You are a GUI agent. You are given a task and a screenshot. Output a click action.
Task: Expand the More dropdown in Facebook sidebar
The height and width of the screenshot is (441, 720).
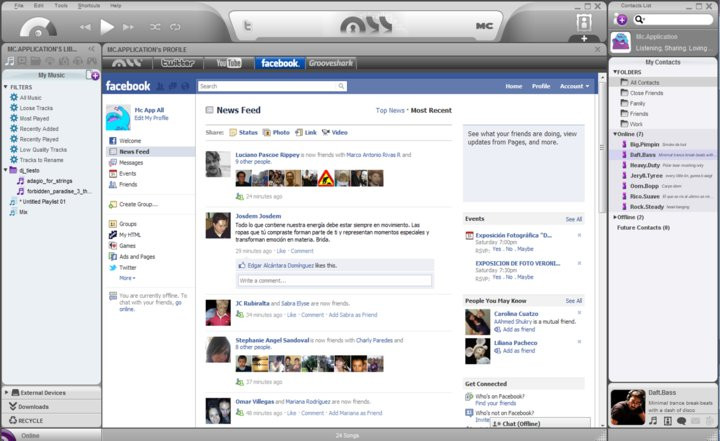[127, 278]
